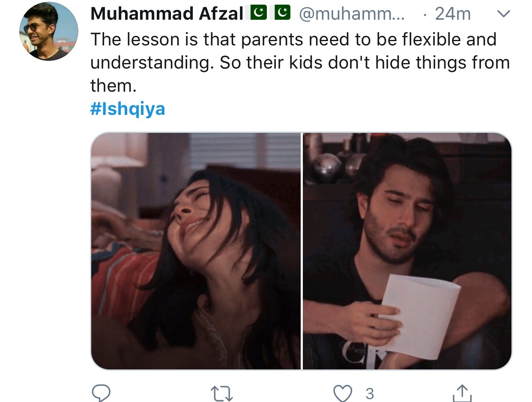This screenshot has height=402, width=532.
Task: Expand tweet options chevron menu
Action: click(503, 14)
